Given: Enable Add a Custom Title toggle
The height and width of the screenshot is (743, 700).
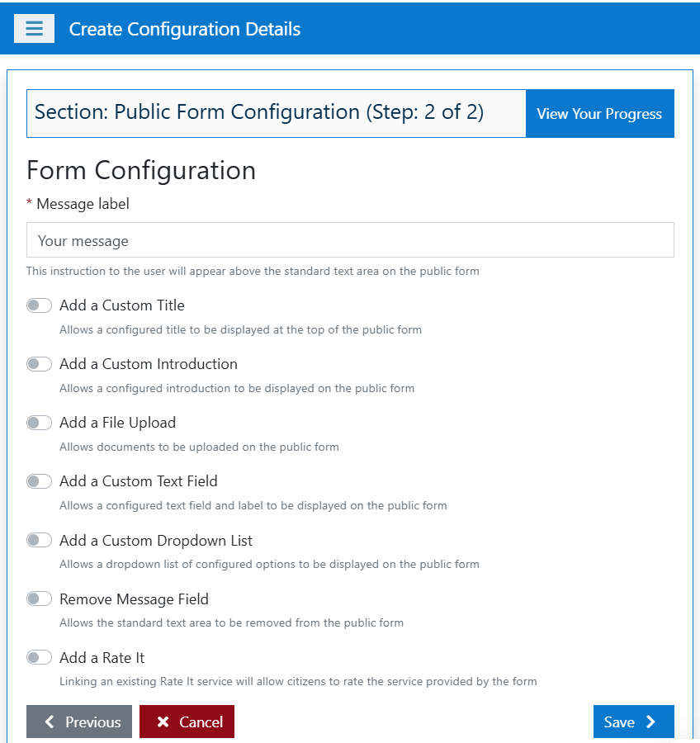Looking at the screenshot, I should tap(40, 305).
